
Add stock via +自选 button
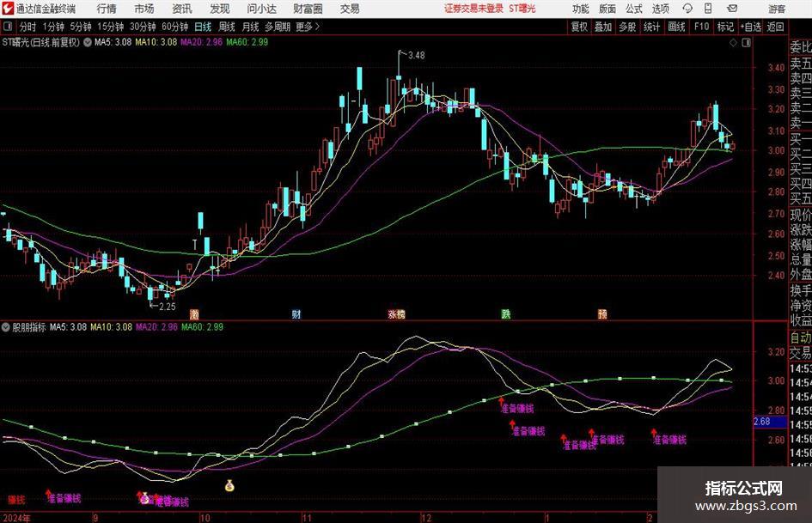click(x=751, y=27)
